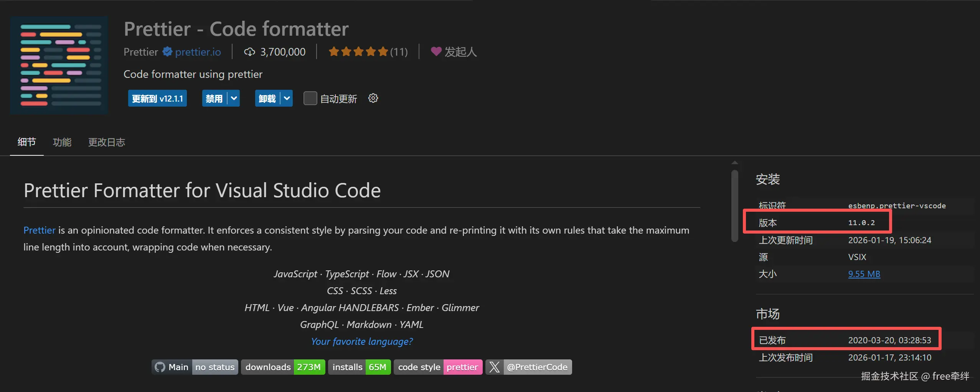This screenshot has width=980, height=392.
Task: Click the 更新到 v12.1.1 button
Action: click(157, 98)
